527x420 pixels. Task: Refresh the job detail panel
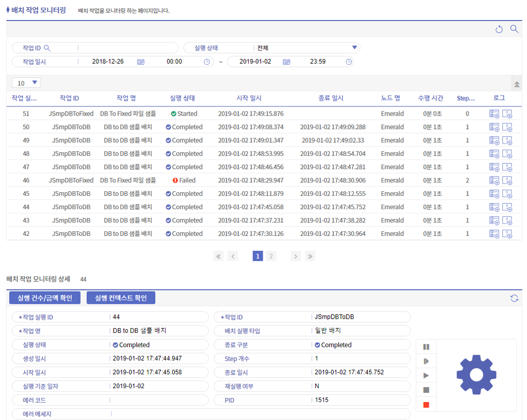tap(514, 298)
